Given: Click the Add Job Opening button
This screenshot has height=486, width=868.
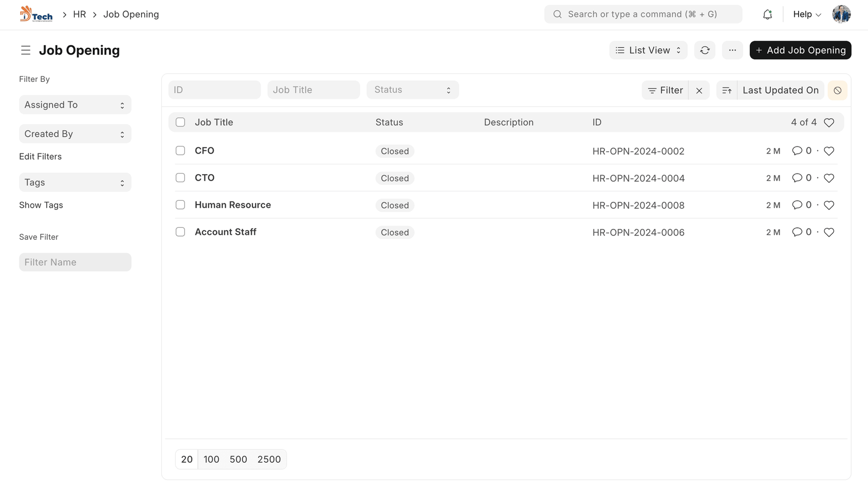Looking at the screenshot, I should (800, 50).
